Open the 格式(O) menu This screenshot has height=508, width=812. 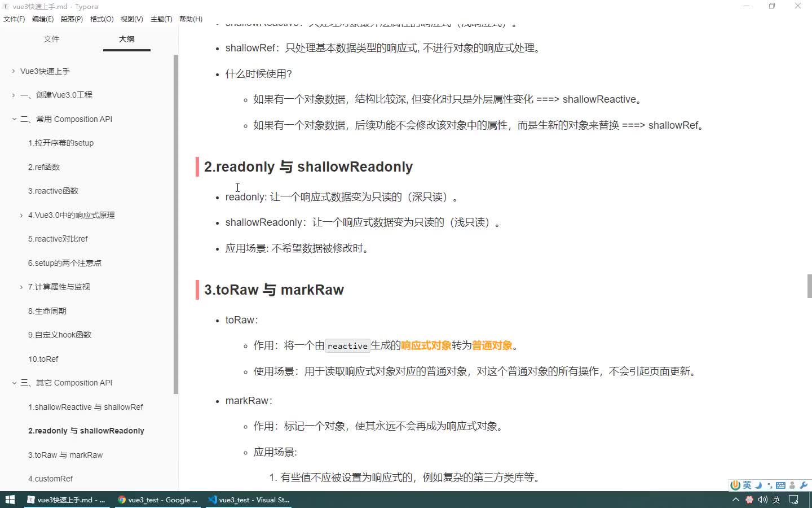102,19
